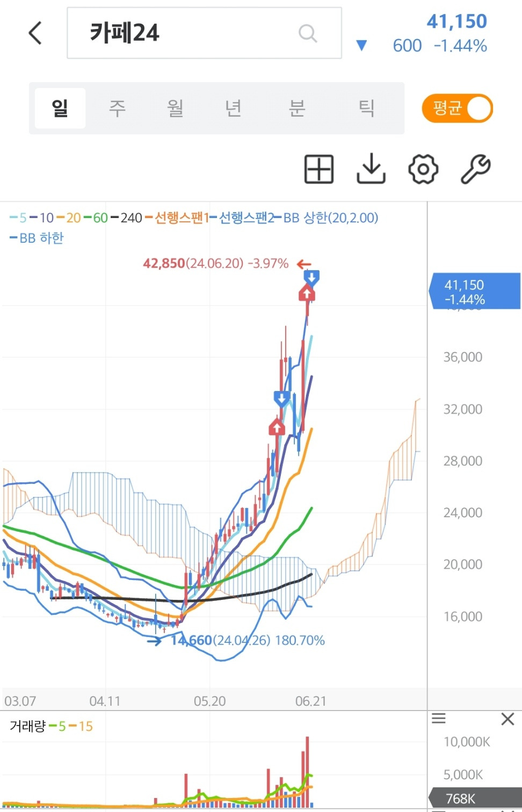The height and width of the screenshot is (812, 522).
Task: Go back with the left arrow
Action: pos(35,33)
